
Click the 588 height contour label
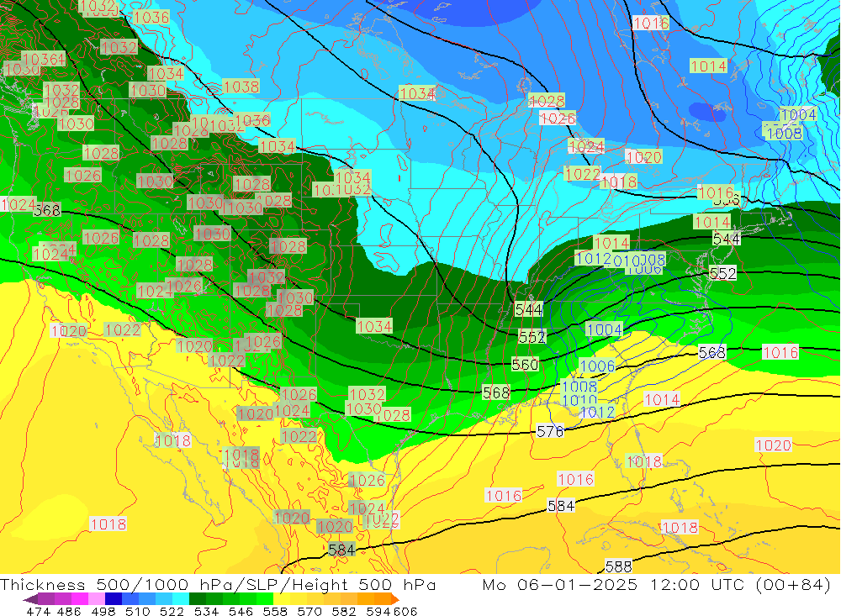coord(618,566)
